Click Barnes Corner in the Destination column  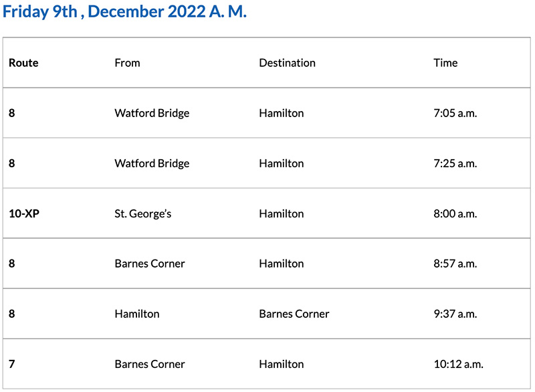[294, 314]
